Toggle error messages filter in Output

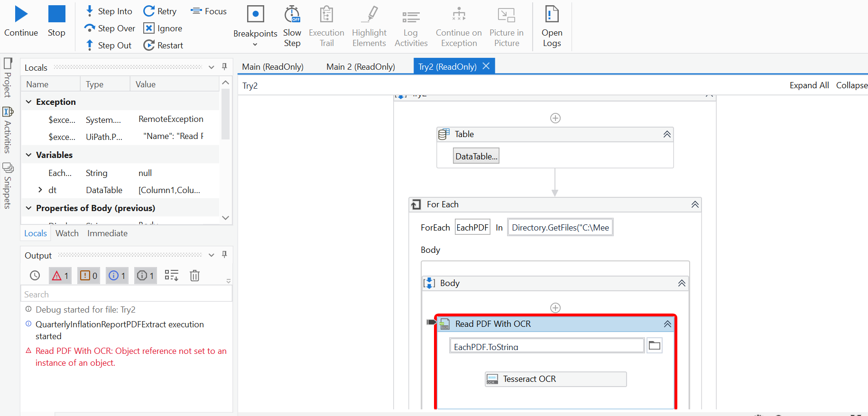(x=60, y=275)
